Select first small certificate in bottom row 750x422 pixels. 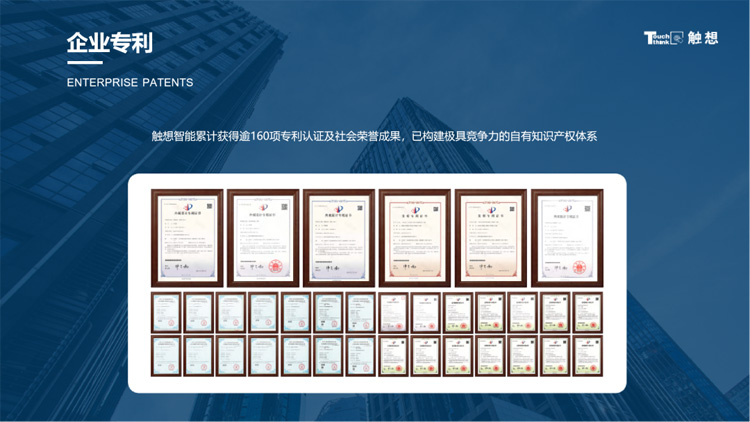coord(166,356)
